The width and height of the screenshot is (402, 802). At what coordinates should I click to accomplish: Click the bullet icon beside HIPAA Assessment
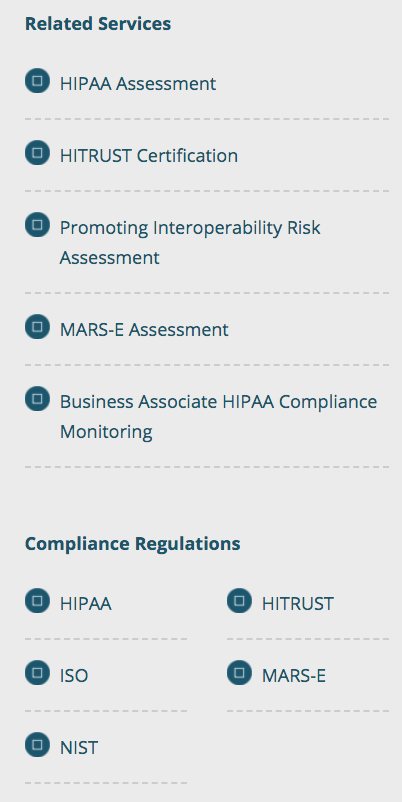click(x=37, y=81)
